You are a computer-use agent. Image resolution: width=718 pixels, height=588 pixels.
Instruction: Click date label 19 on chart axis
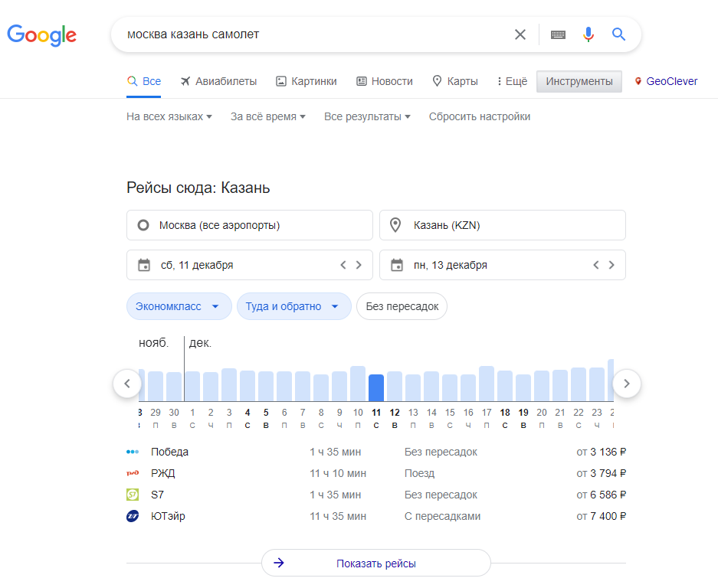(523, 413)
